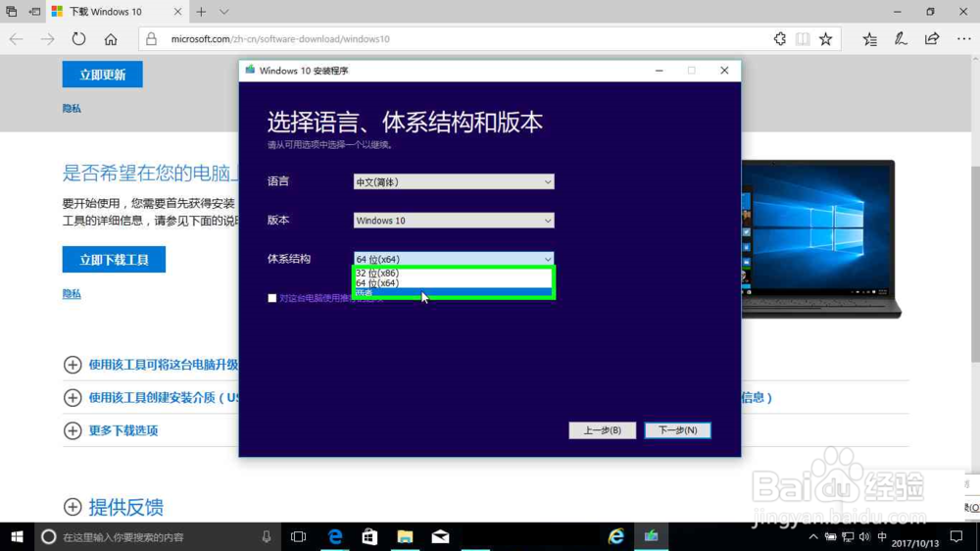The width and height of the screenshot is (980, 551).
Task: Show tab previews chevron
Action: tap(223, 12)
